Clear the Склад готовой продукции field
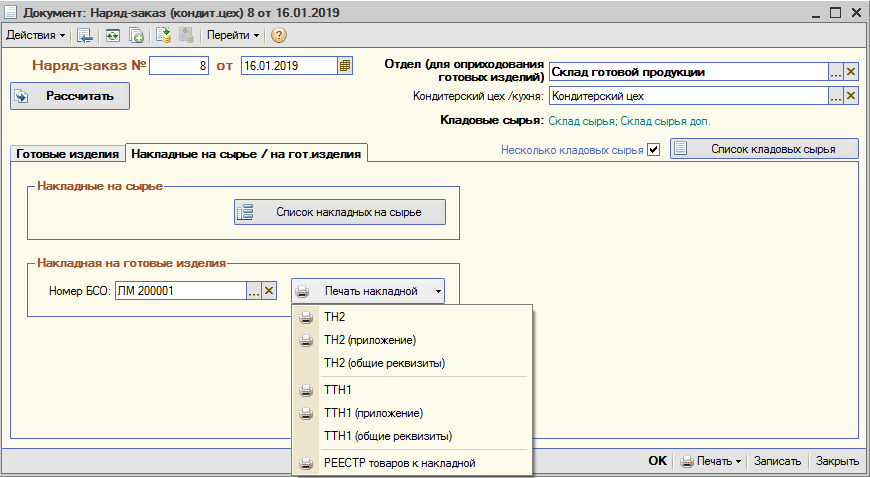Viewport: 870px width, 478px height. click(x=851, y=72)
